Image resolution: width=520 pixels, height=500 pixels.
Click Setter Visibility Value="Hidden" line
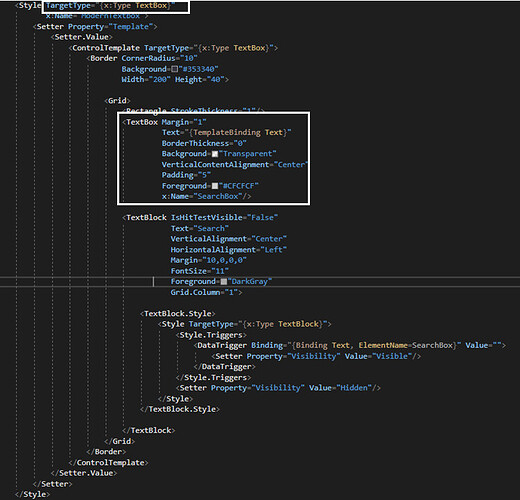point(278,388)
